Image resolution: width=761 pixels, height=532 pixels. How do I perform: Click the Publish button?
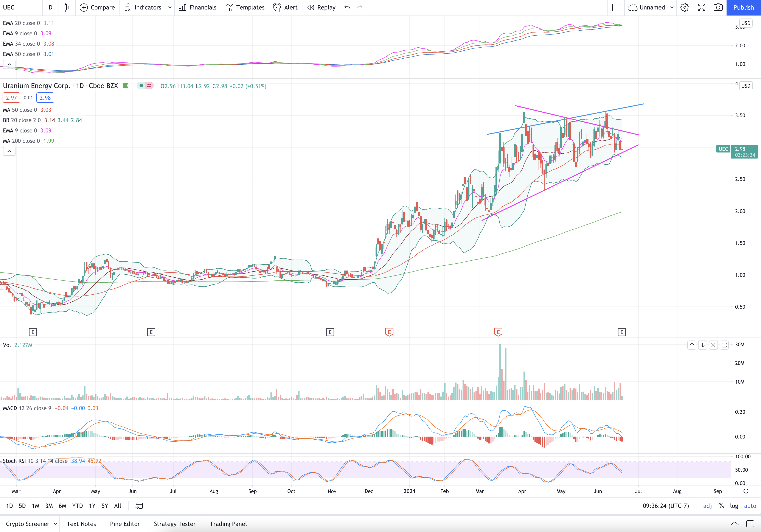743,7
